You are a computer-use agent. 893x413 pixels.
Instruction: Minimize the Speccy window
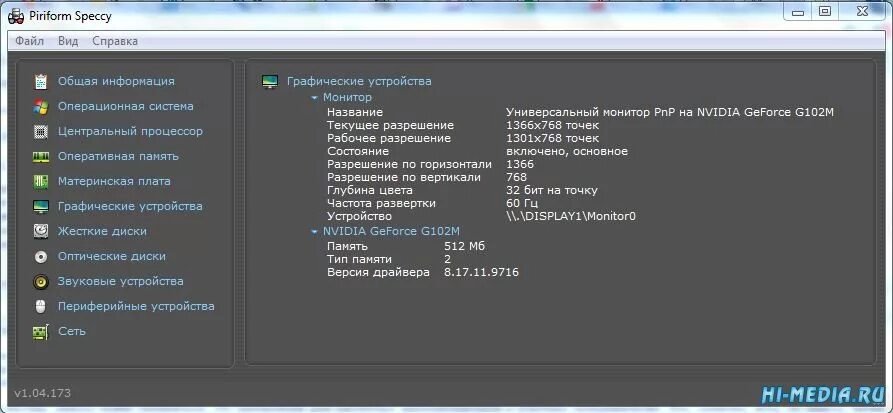pyautogui.click(x=799, y=11)
